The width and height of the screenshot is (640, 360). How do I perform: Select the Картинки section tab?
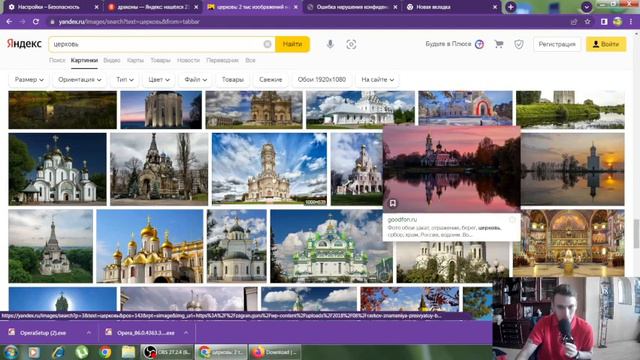coord(84,60)
